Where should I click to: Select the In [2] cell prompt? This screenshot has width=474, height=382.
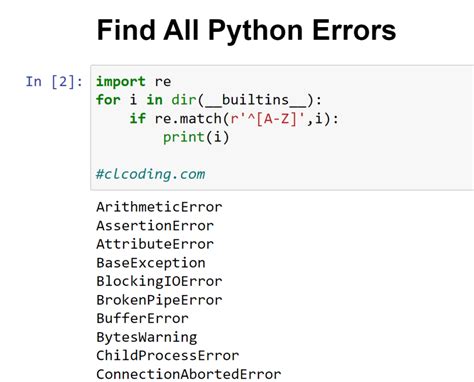(54, 82)
